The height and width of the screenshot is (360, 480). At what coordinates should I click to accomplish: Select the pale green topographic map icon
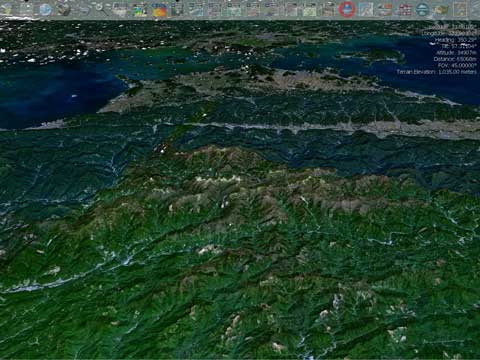[310, 9]
